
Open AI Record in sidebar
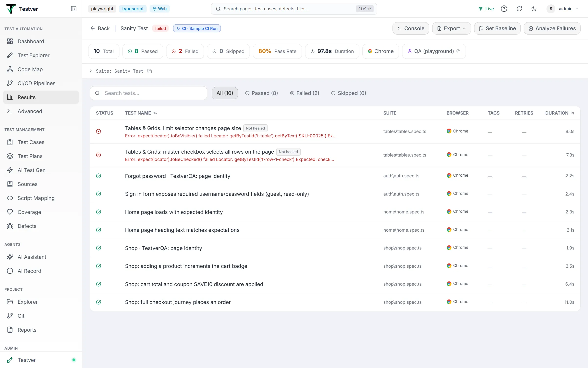[x=41, y=271]
